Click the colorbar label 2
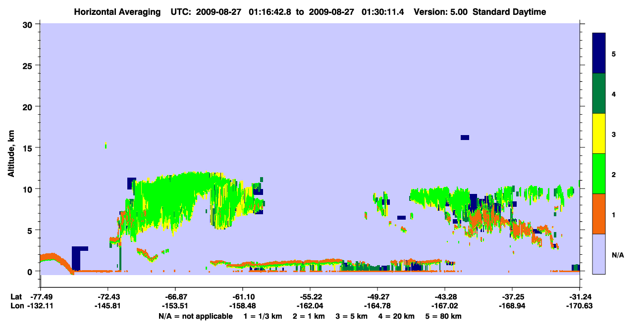Image resolution: width=644 pixels, height=330 pixels. 614,174
